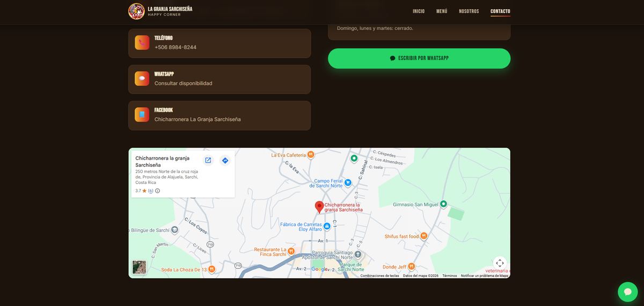Click the Bilingüe de Sarchí school marker
Viewport: 644px width, 306px height.
(174, 230)
